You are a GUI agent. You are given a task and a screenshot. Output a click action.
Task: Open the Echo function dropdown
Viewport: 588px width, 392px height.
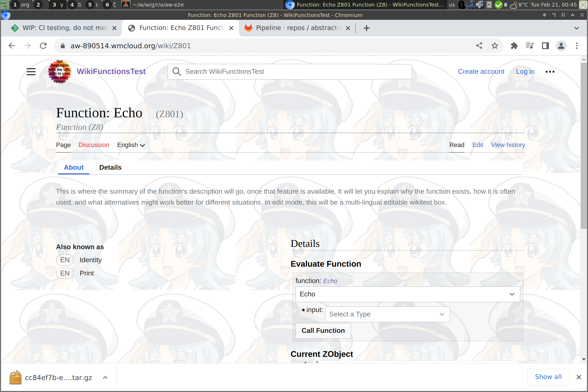click(407, 294)
